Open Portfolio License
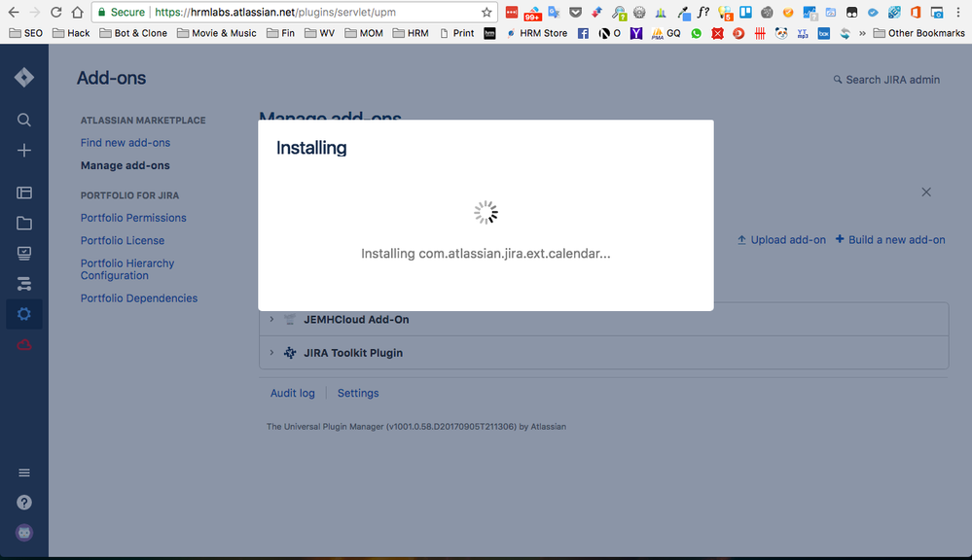 123,240
